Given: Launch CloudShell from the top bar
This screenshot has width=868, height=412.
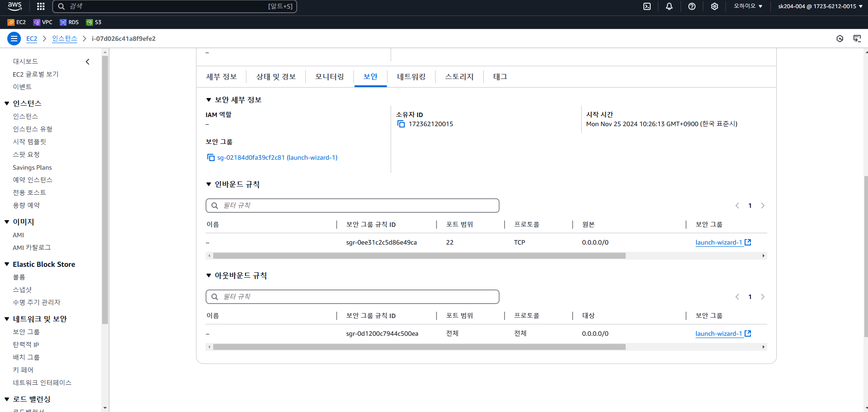Looking at the screenshot, I should pos(647,6).
